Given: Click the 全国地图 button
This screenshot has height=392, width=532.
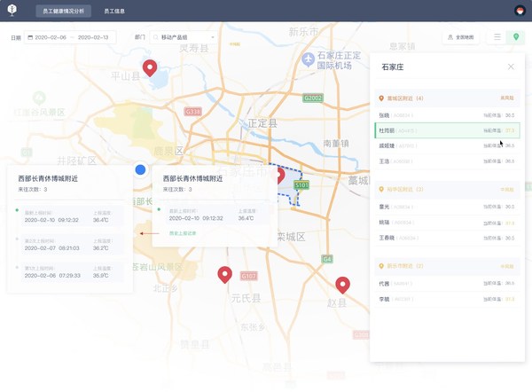Looking at the screenshot, I should 460,37.
